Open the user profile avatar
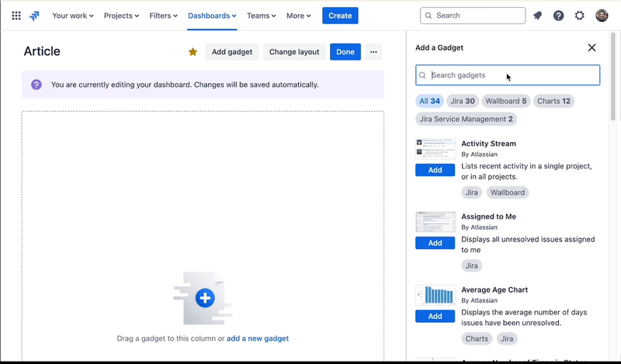621x364 pixels. tap(602, 16)
